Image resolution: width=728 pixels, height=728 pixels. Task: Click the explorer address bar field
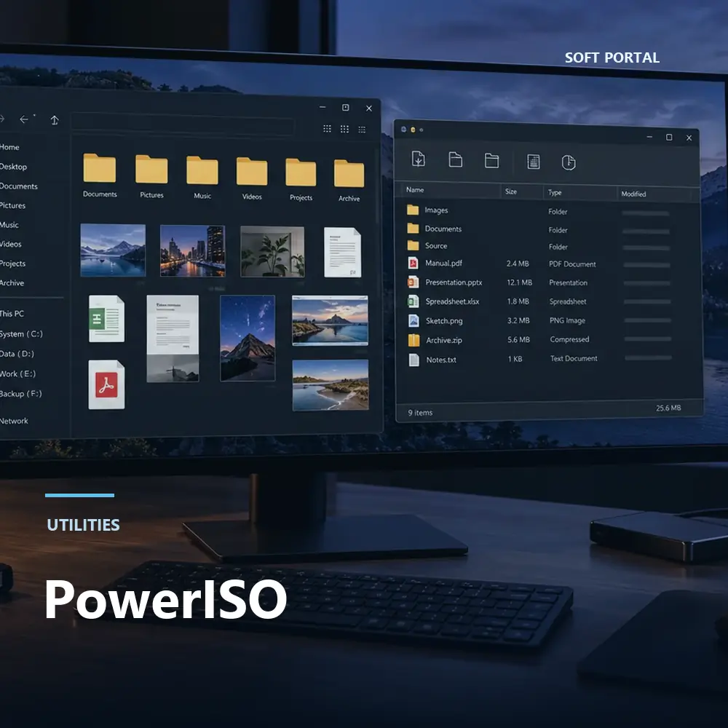[x=183, y=125]
